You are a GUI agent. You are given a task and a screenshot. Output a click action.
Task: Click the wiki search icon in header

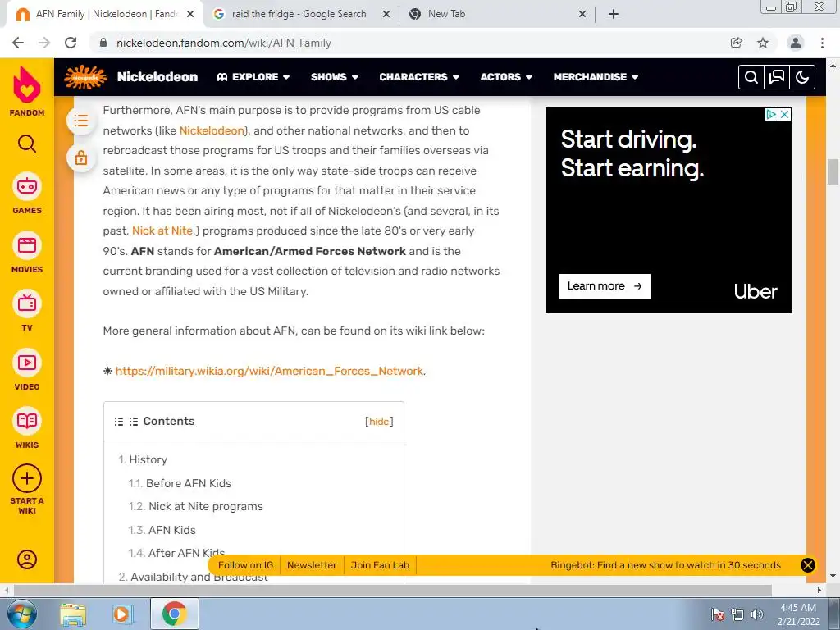751,77
